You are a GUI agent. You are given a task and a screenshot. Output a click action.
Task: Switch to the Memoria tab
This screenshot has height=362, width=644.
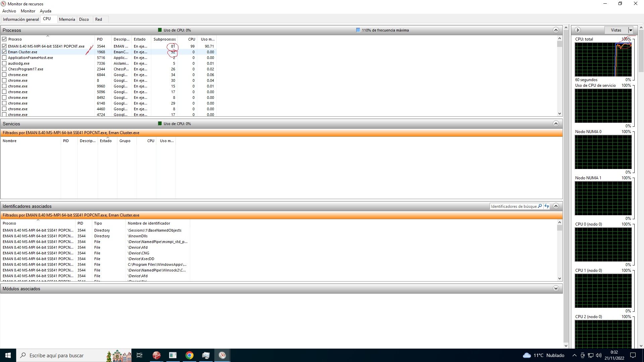[x=67, y=19]
